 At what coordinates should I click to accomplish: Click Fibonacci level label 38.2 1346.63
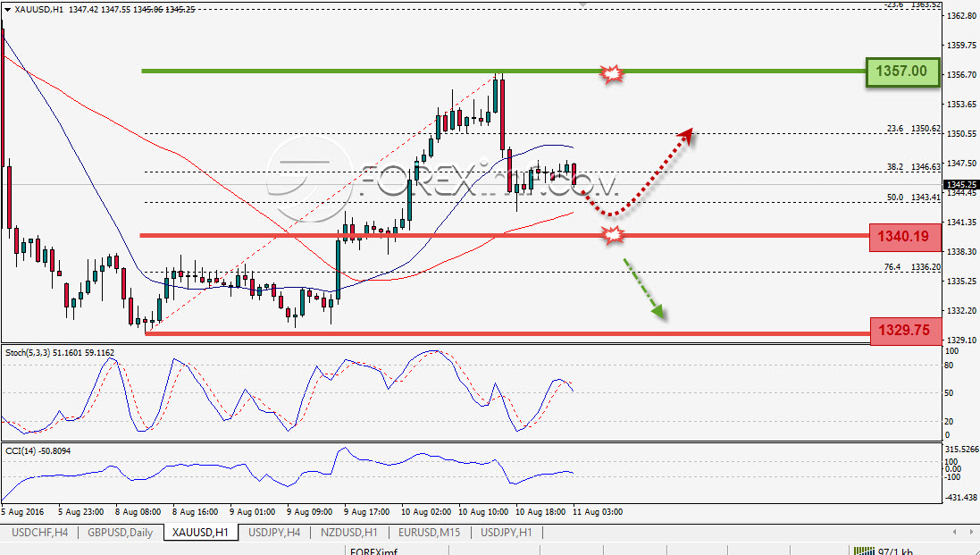[x=913, y=167]
